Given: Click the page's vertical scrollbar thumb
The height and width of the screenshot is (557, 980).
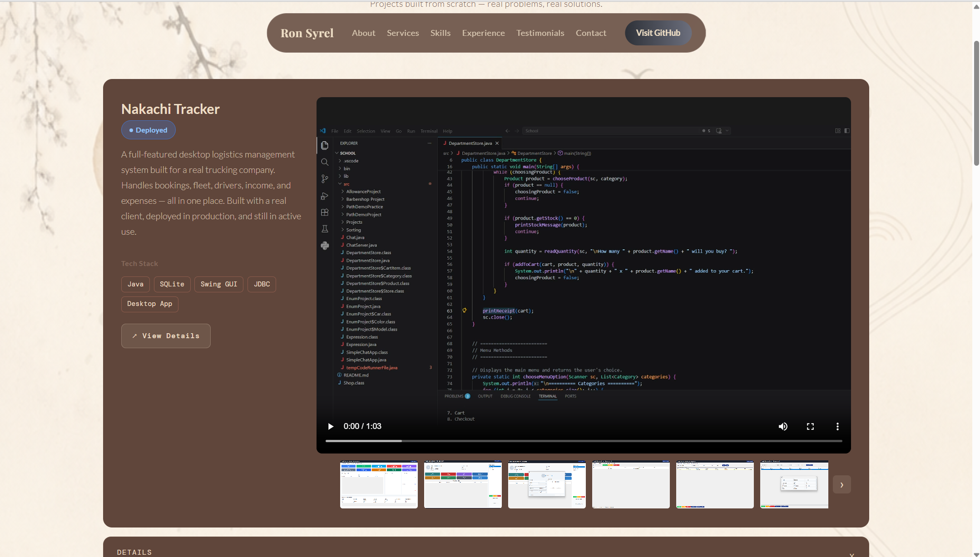Looking at the screenshot, I should 976,103.
